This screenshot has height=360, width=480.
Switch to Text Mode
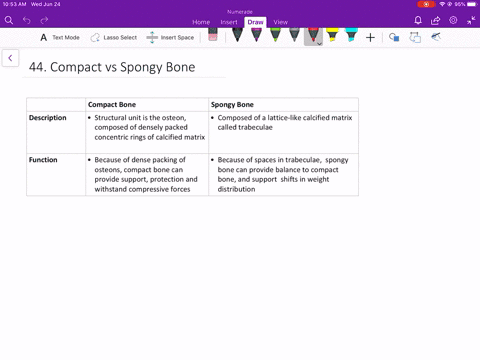pyautogui.click(x=60, y=37)
